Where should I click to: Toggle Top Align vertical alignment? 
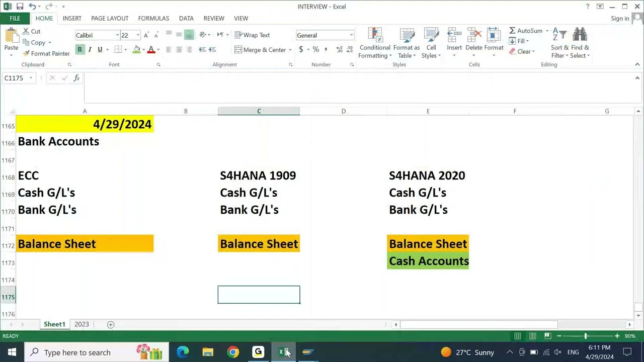[x=169, y=35]
